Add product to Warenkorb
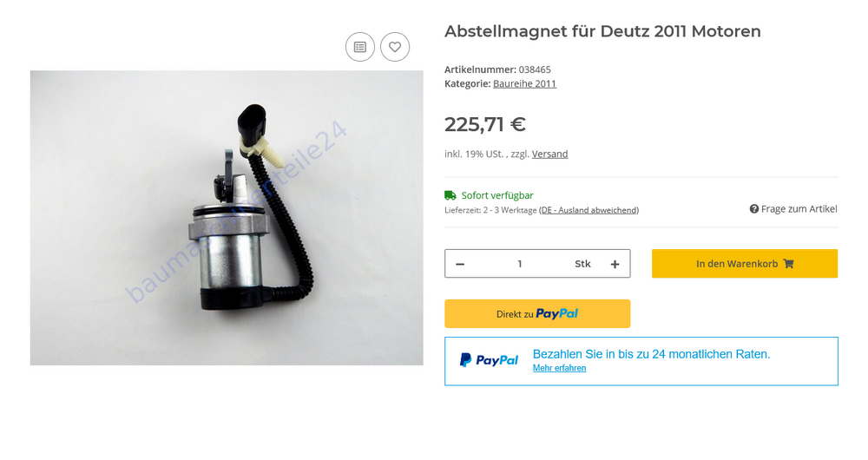 click(x=744, y=264)
